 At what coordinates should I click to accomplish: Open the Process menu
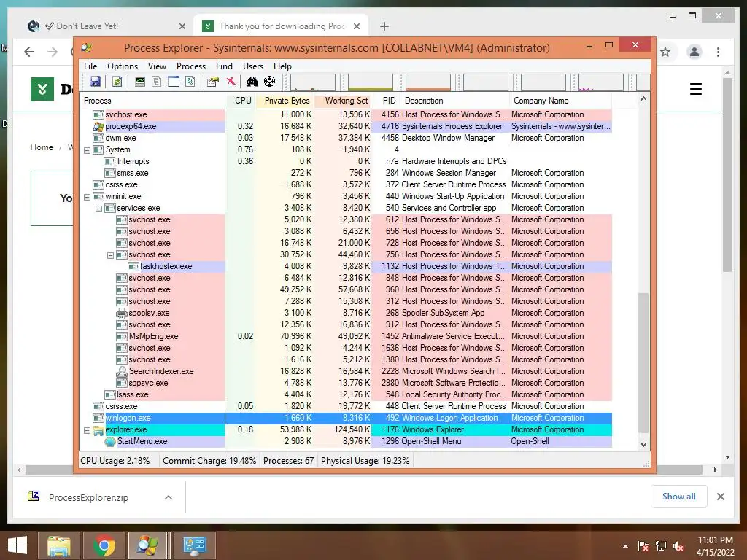click(191, 66)
